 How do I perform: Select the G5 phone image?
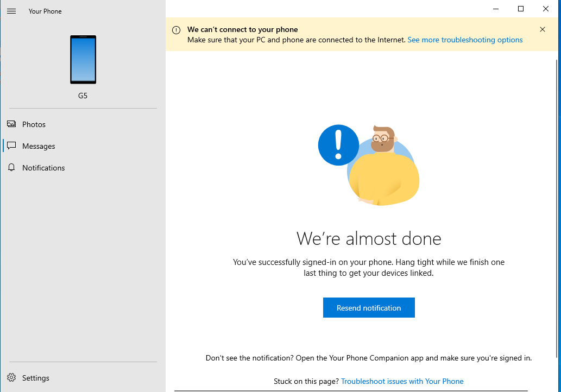pyautogui.click(x=83, y=60)
